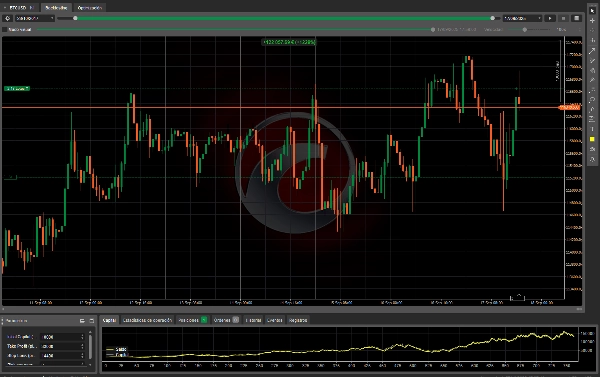600x377 pixels.
Task: Open the Optimización tab
Action: (90, 8)
